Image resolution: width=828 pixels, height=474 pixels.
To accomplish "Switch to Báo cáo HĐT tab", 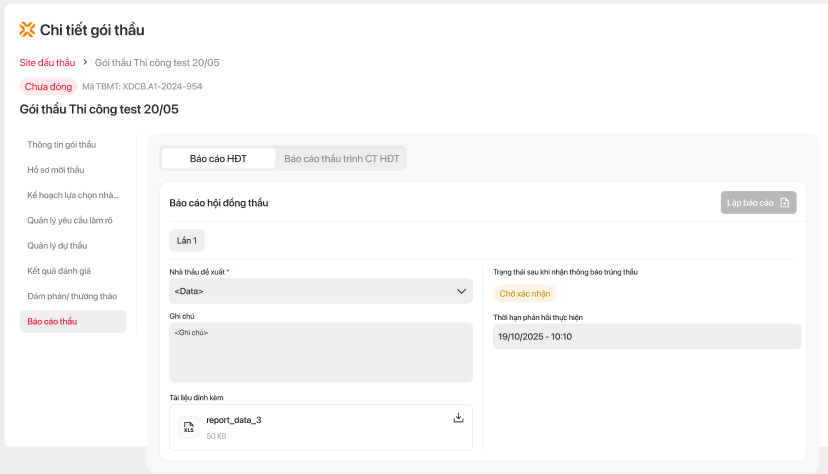I will point(218,158).
